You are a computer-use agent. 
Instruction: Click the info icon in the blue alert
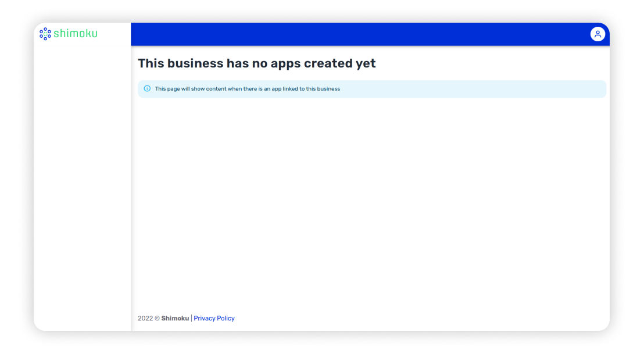(x=147, y=88)
